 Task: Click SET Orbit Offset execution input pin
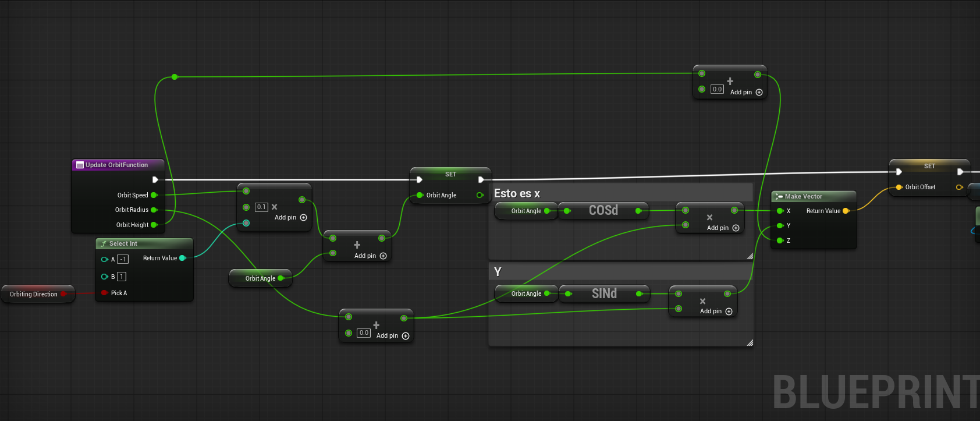point(899,172)
